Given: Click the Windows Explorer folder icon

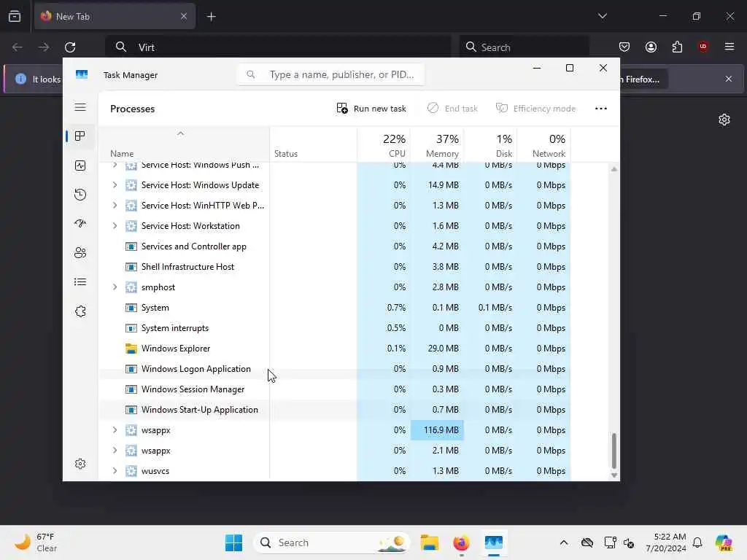Looking at the screenshot, I should pos(131,349).
